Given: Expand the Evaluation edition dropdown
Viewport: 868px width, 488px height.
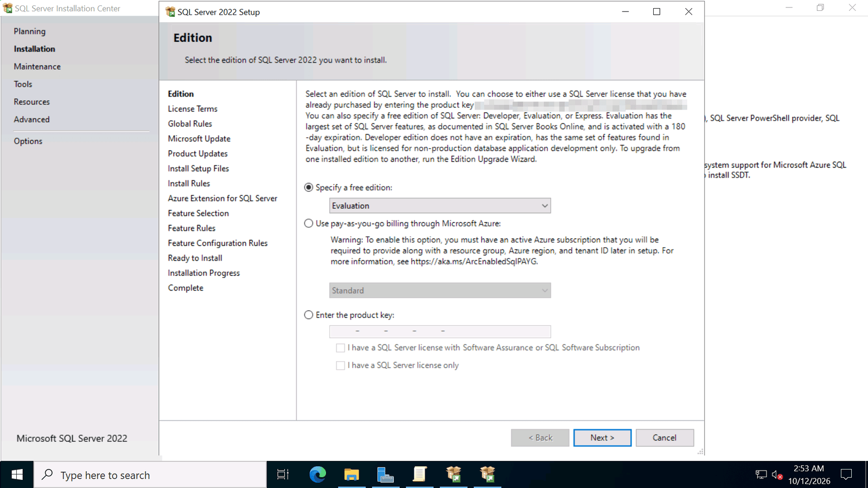Looking at the screenshot, I should click(440, 206).
